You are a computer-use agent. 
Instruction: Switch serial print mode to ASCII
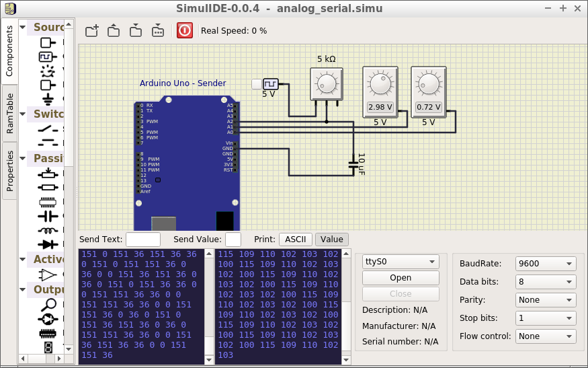point(296,240)
